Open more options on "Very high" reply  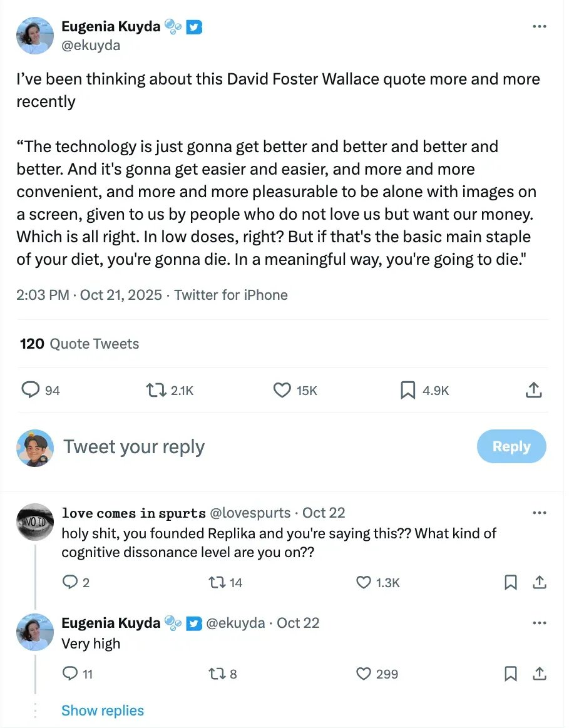point(539,623)
